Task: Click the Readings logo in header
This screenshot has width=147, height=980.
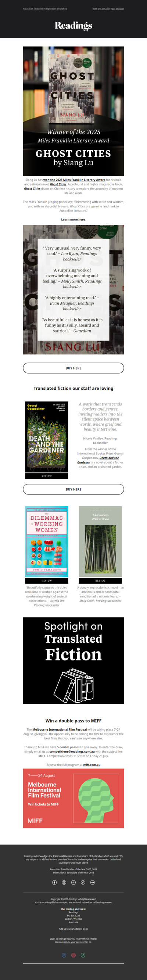Action: tap(73, 25)
